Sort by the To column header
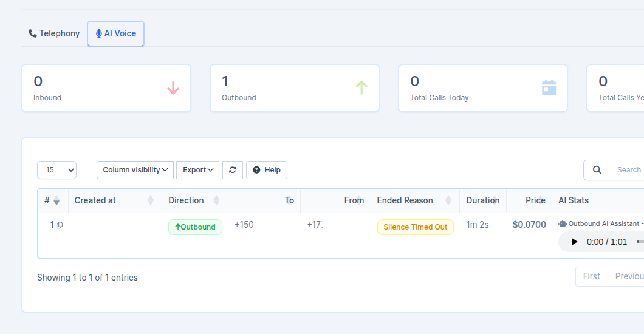This screenshot has width=644, height=334. point(264,200)
